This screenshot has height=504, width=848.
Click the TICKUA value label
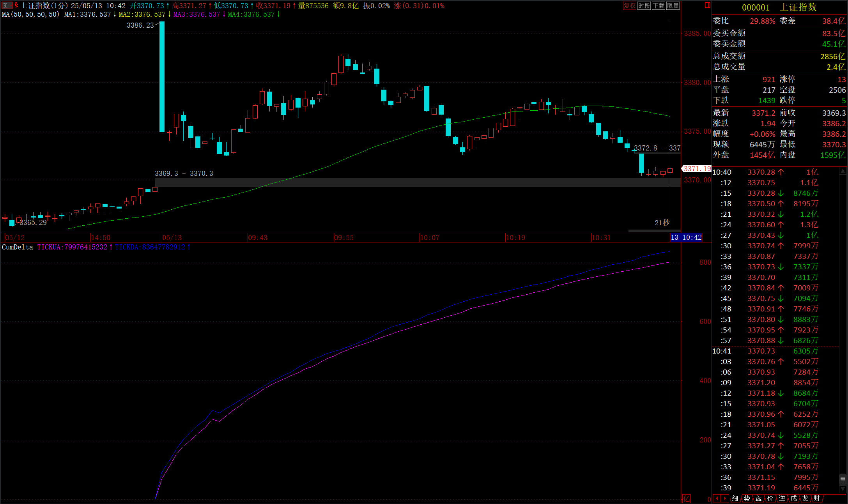click(x=72, y=247)
